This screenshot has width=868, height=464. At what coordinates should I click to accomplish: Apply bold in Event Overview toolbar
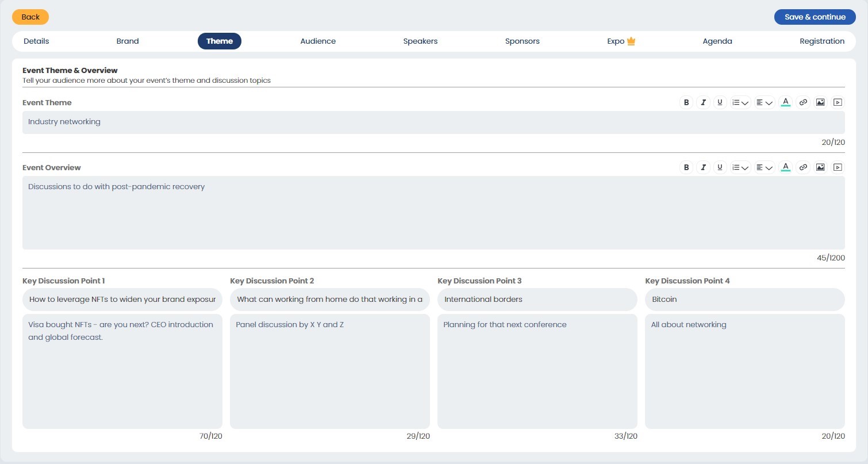tap(686, 167)
